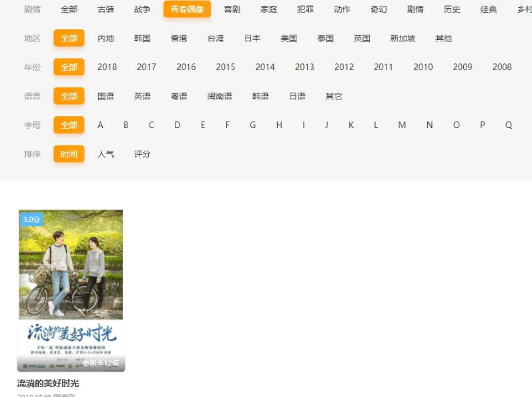Filter by year 2011
This screenshot has width=532, height=397.
383,67
